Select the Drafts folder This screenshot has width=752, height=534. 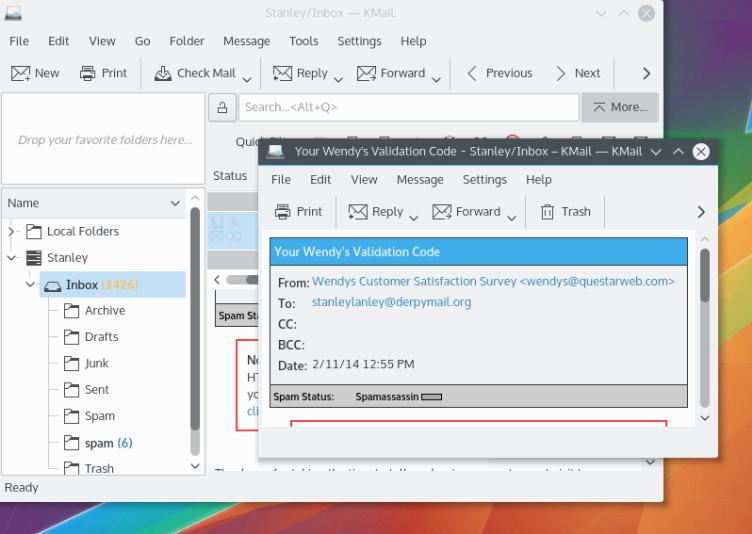[x=101, y=337]
